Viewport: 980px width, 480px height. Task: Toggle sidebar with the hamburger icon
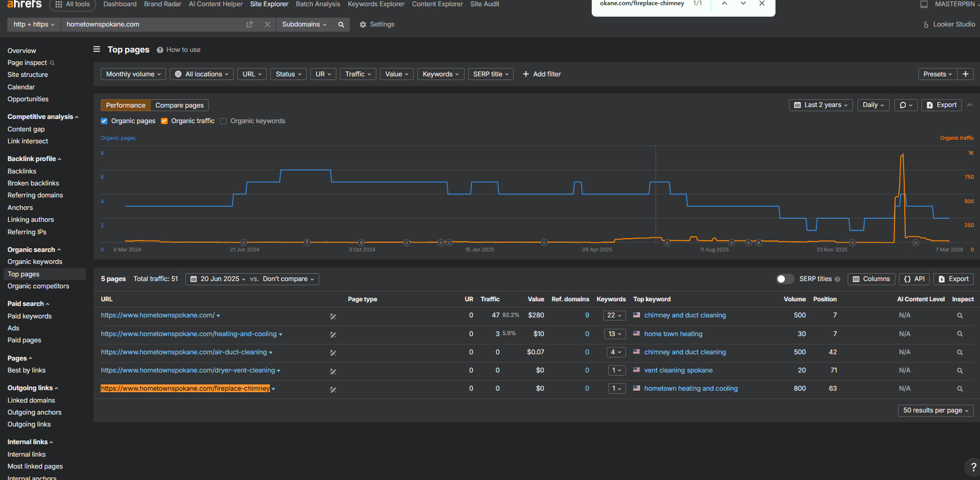(x=97, y=49)
